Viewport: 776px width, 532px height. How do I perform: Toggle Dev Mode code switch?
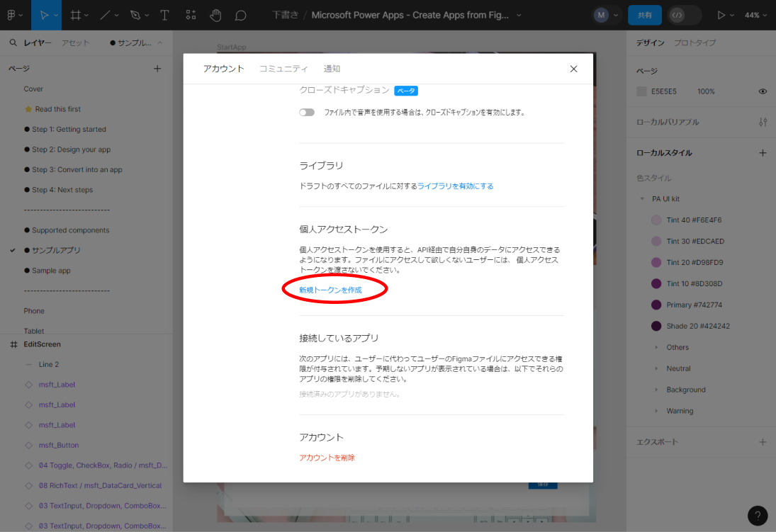coord(684,16)
